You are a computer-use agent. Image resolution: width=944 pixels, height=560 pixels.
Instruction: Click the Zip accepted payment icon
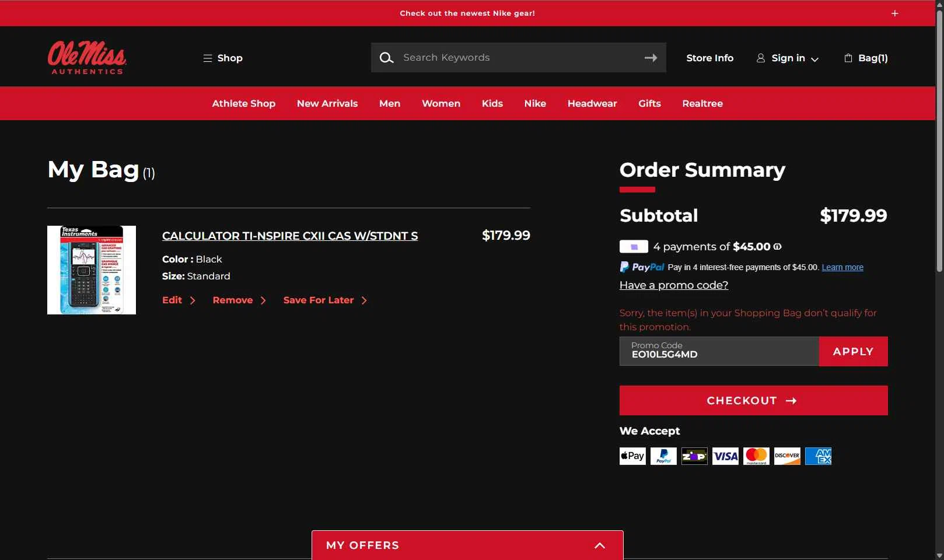coord(694,456)
